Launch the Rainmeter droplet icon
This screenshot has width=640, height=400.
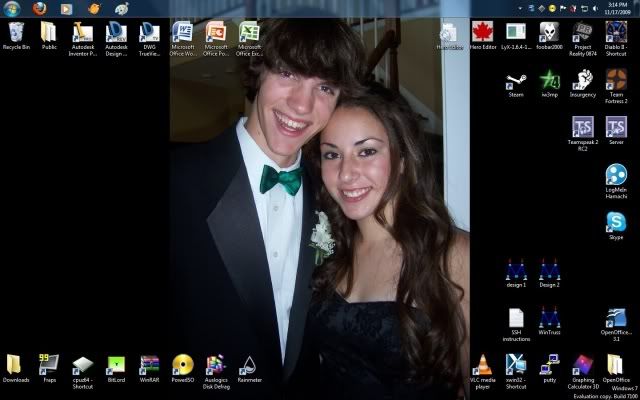(x=249, y=364)
